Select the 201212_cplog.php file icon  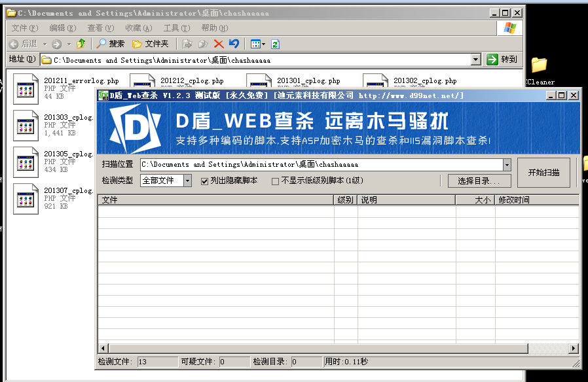142,82
